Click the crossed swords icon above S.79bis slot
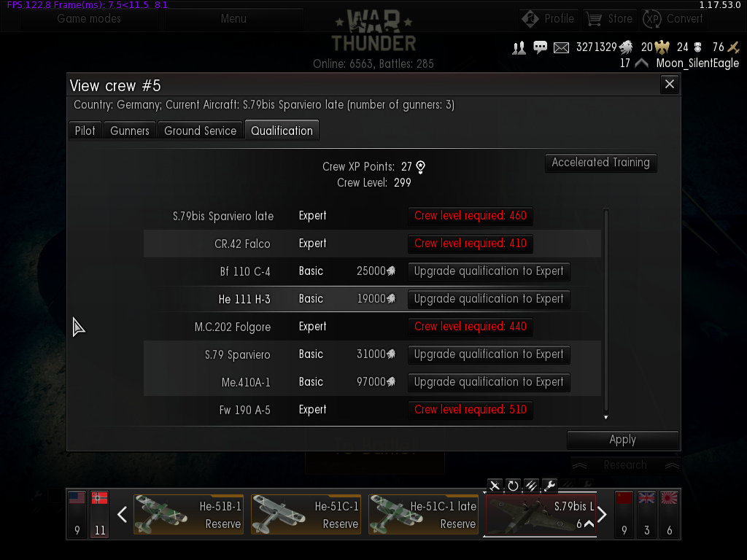This screenshot has width=747, height=560. point(495,486)
